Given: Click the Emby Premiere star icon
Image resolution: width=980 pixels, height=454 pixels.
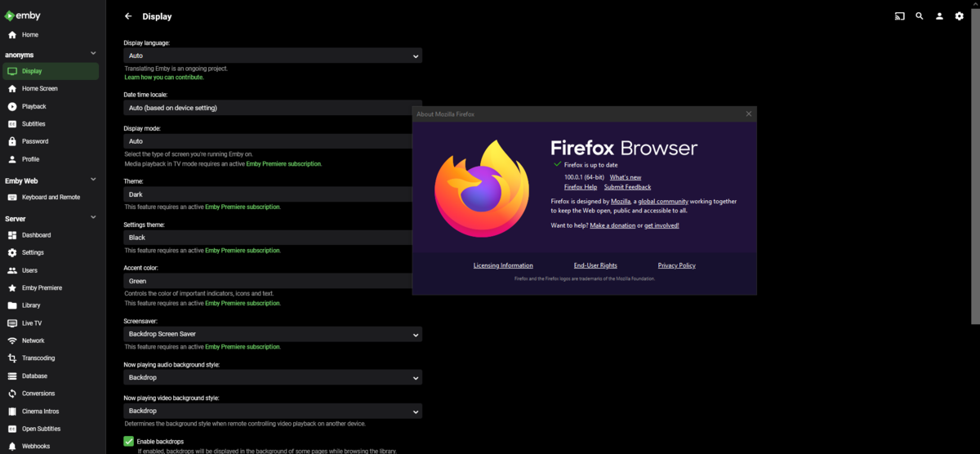Looking at the screenshot, I should pos(12,288).
